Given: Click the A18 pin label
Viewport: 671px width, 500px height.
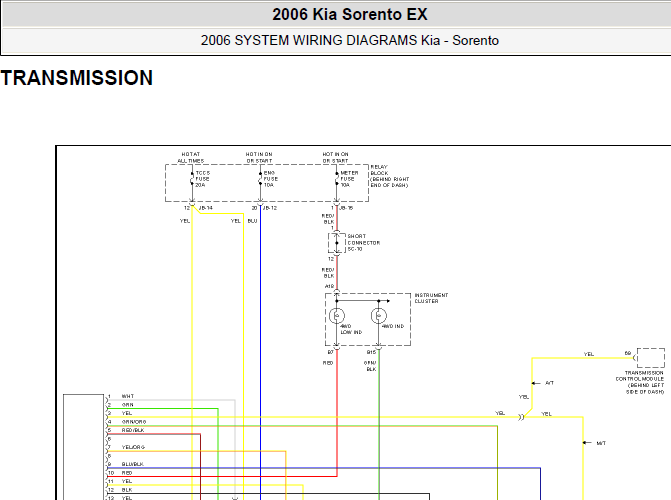Looking at the screenshot, I should 329,286.
